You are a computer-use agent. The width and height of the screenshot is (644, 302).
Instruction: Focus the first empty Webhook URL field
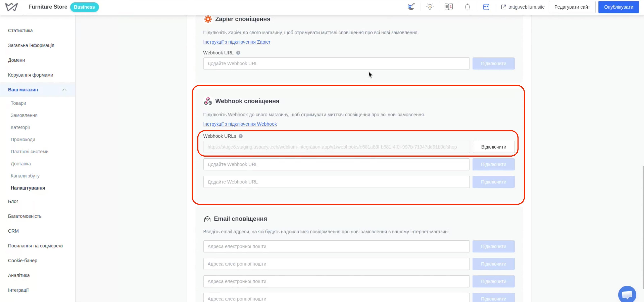(x=336, y=164)
